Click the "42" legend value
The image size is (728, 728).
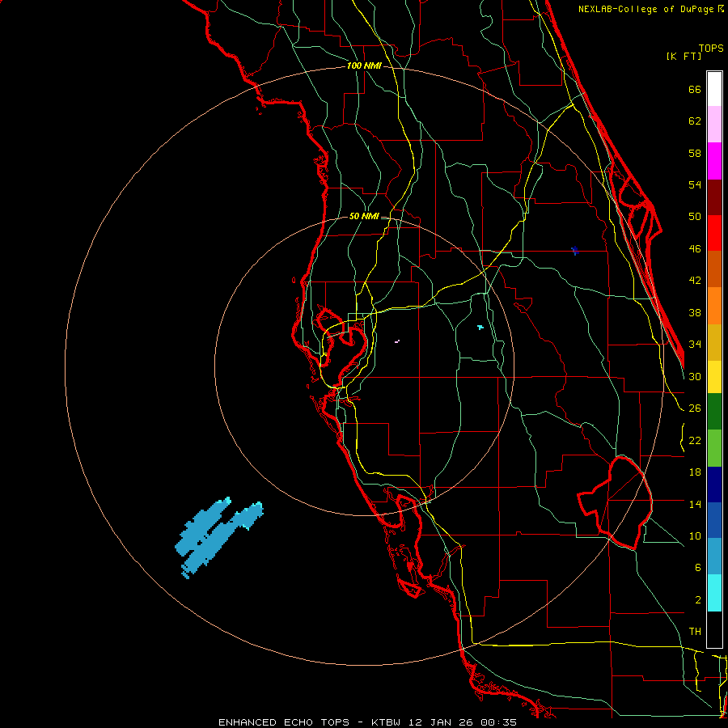pyautogui.click(x=695, y=281)
